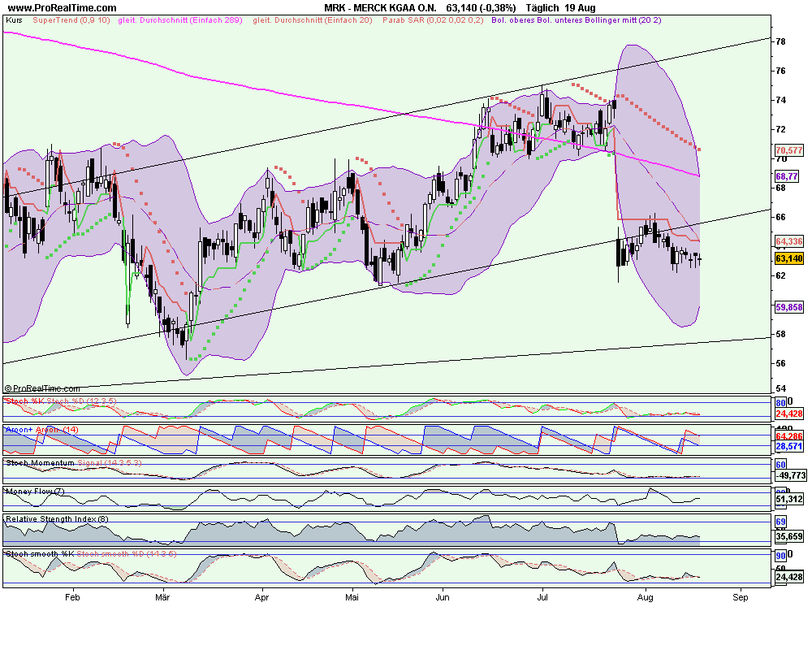
Task: Click the 68 price axis label
Action: pos(780,188)
